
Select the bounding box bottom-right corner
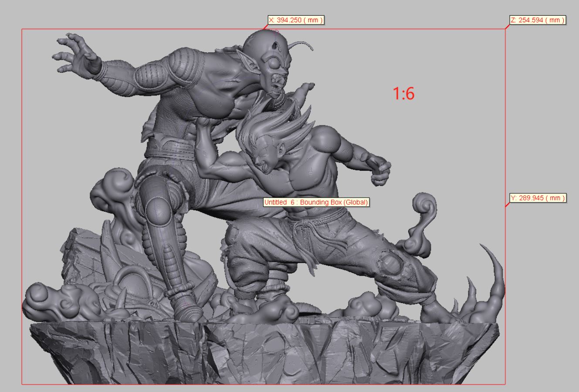505,384
